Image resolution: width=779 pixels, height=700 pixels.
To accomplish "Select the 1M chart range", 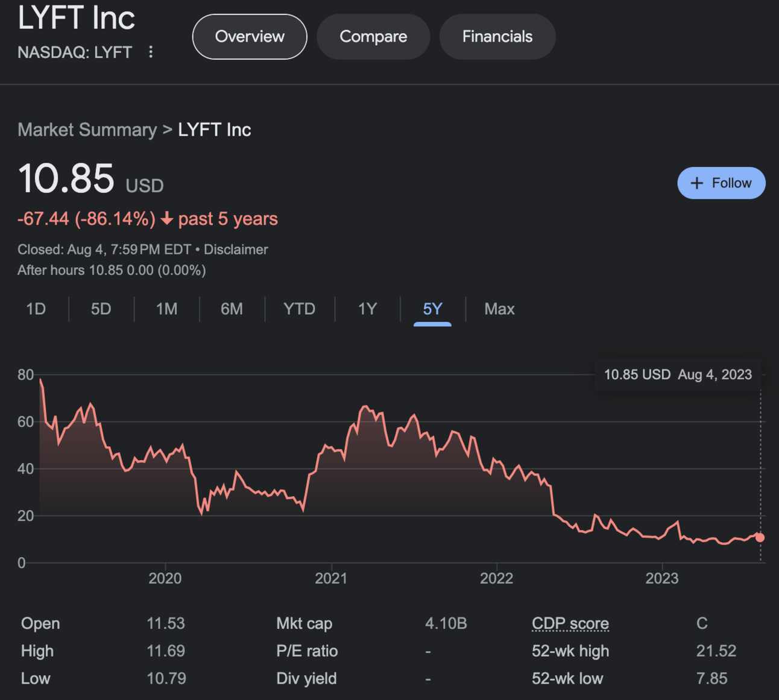I will pyautogui.click(x=167, y=309).
